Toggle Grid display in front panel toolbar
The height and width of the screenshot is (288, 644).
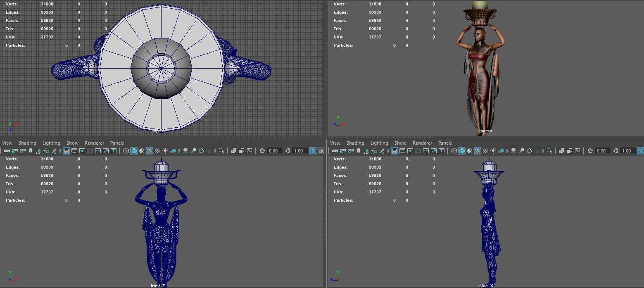[x=66, y=151]
